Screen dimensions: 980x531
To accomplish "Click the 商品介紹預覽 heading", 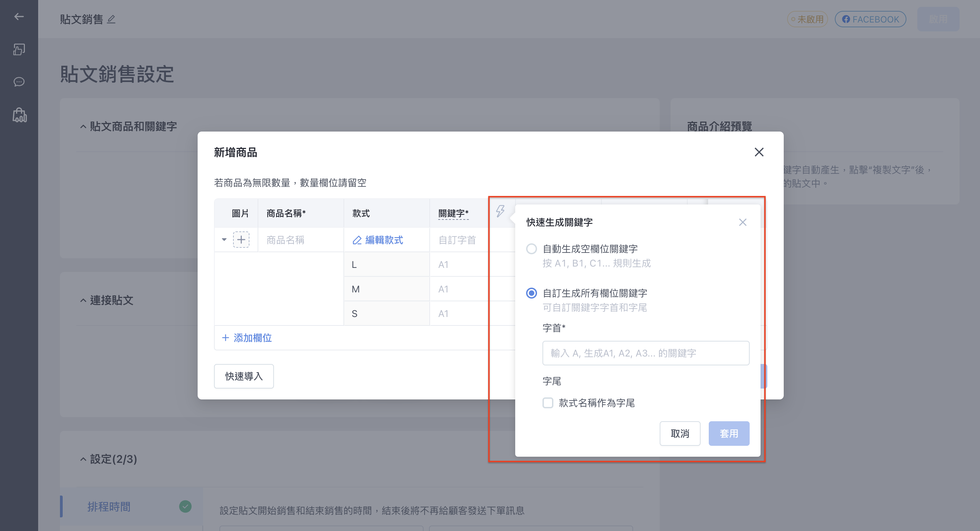I will (x=719, y=126).
